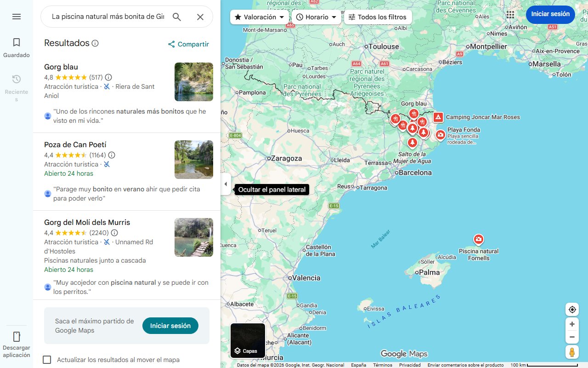Click the my location compass icon
This screenshot has height=368, width=588.
pos(572,310)
